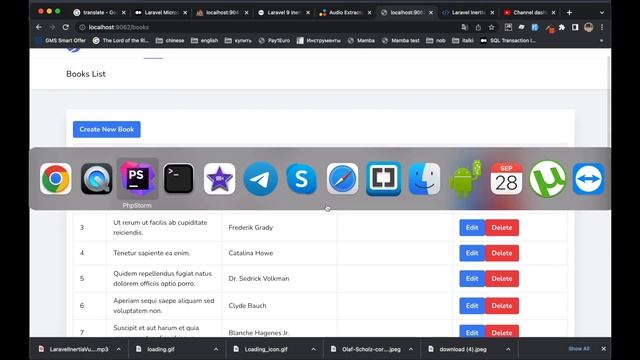Switch to the Laravel Micro browser tab
The height and width of the screenshot is (360, 640).
[x=161, y=13]
